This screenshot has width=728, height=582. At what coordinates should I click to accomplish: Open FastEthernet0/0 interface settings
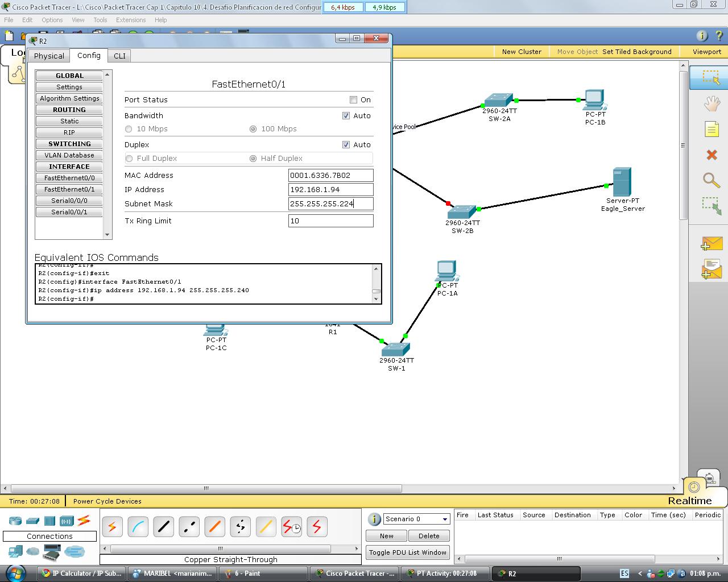click(x=69, y=178)
